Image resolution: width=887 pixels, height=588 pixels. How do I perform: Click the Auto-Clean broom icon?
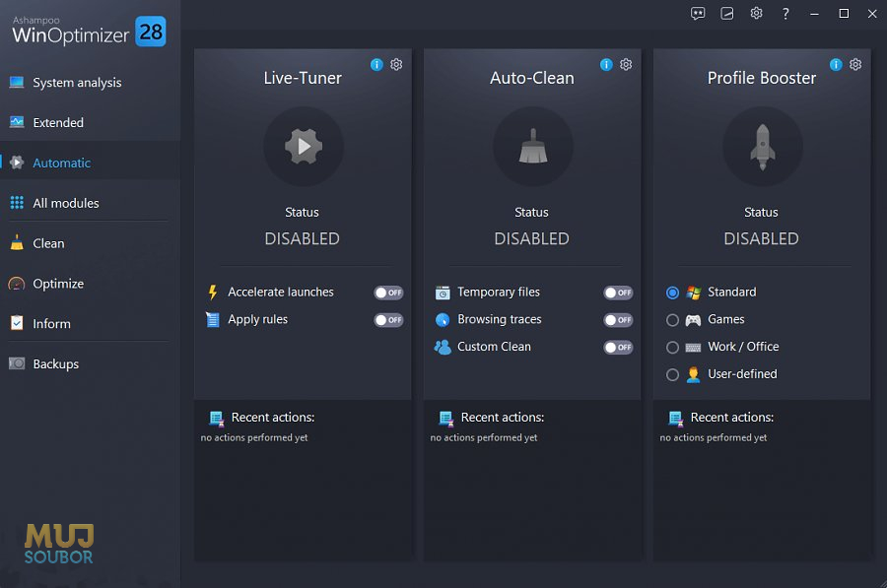click(x=533, y=147)
